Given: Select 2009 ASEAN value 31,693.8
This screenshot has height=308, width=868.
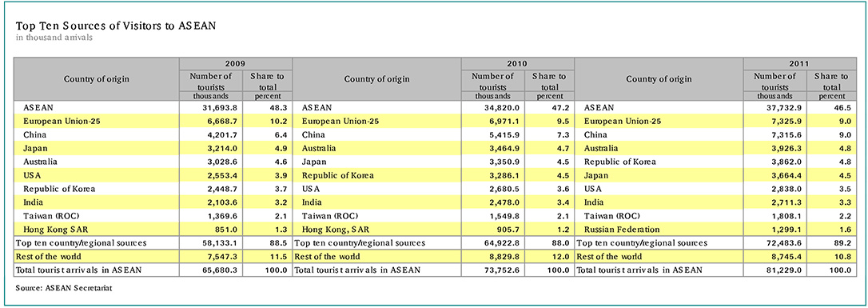Looking at the screenshot, I should tap(220, 106).
